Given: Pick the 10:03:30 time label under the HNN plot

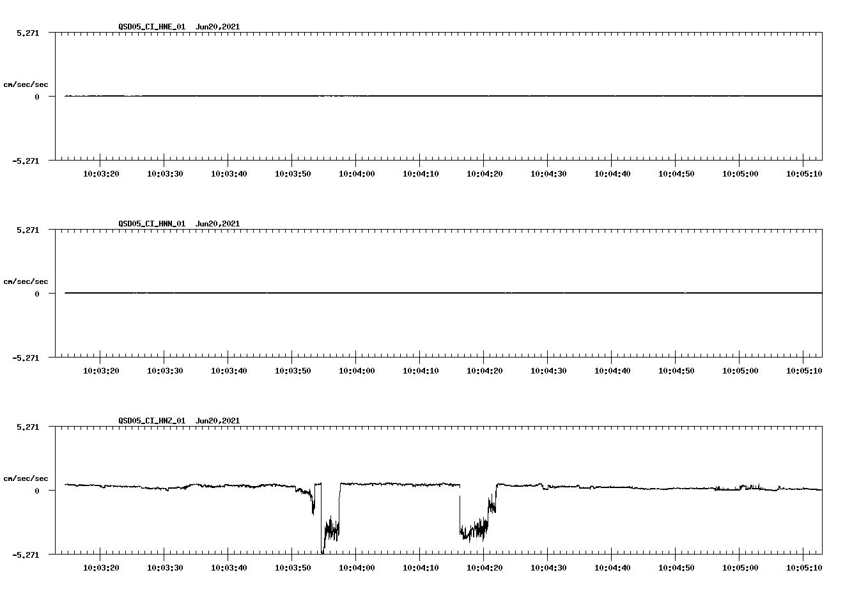Looking at the screenshot, I should (x=165, y=371).
